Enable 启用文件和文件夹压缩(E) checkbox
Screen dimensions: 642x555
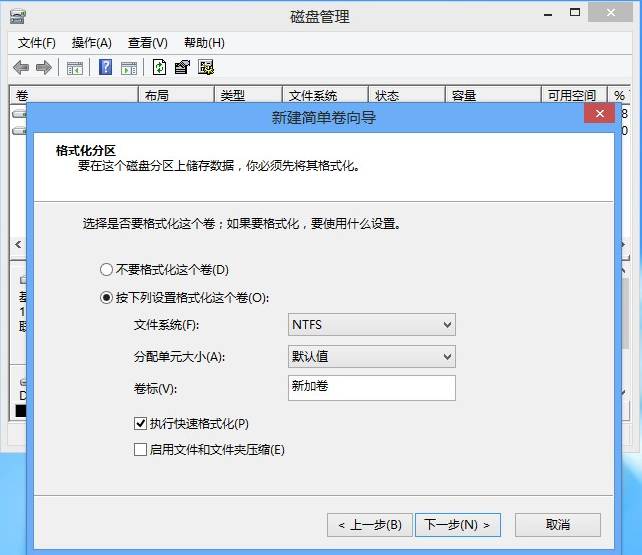coord(209,450)
